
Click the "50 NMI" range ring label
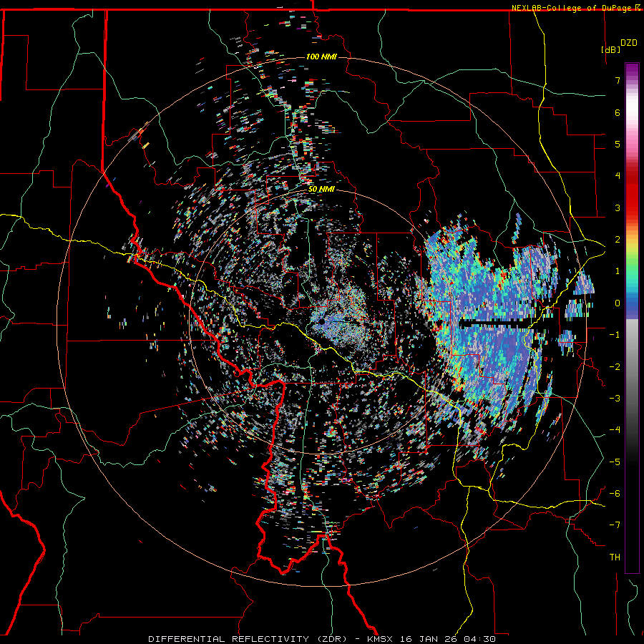pyautogui.click(x=321, y=190)
